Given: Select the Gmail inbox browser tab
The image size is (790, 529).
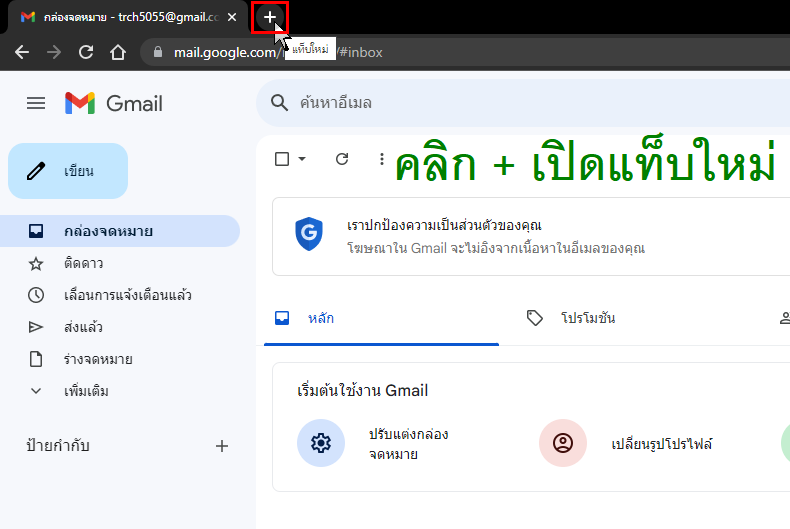Looking at the screenshot, I should point(127,17).
